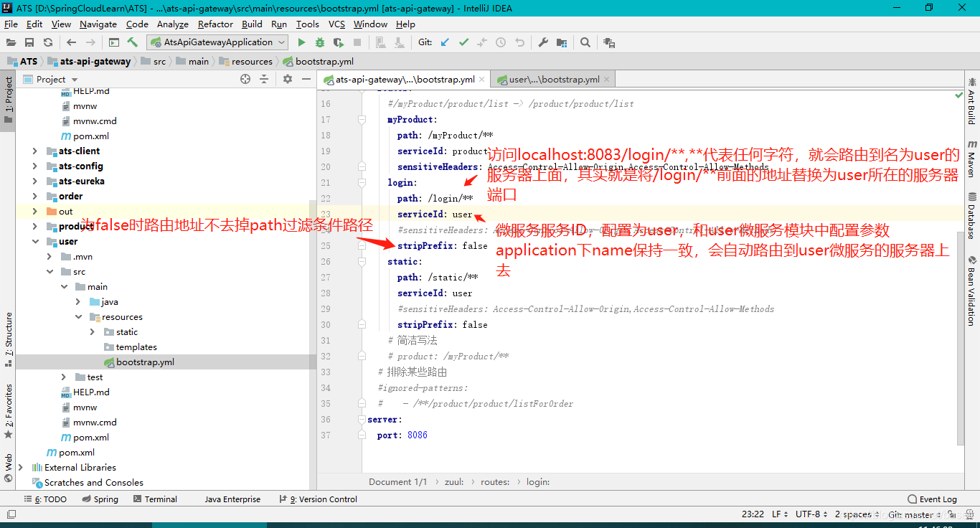Run AtsApiGatewayApplication with the green play icon

click(301, 42)
